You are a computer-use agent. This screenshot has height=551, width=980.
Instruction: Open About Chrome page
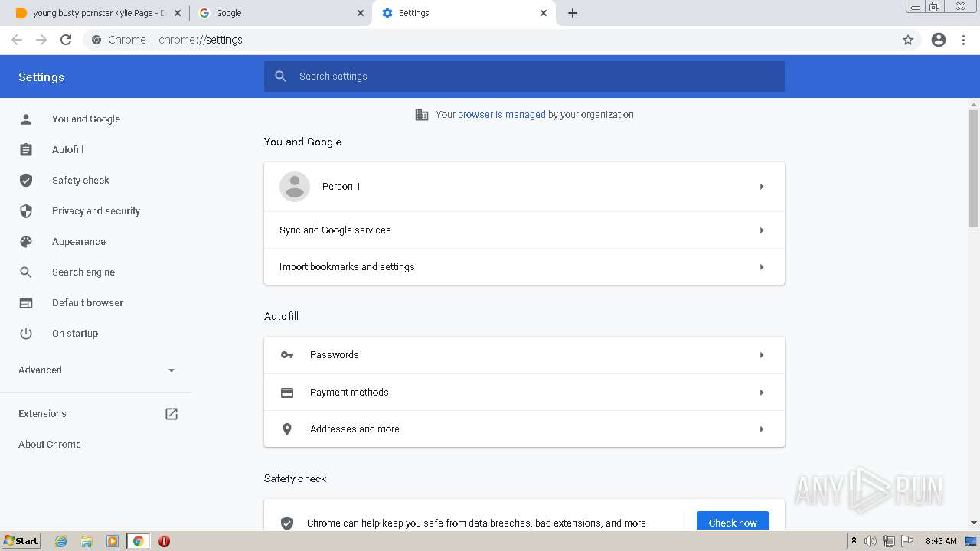click(x=50, y=445)
